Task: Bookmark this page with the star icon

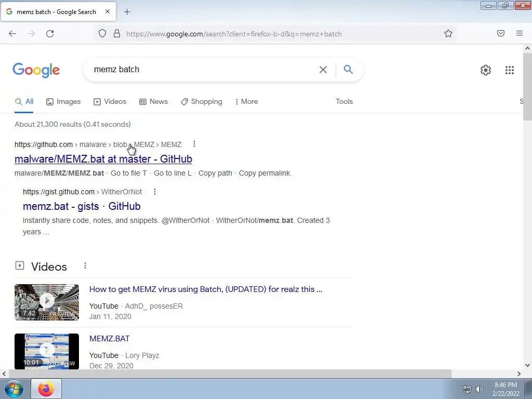Action: 448,33
